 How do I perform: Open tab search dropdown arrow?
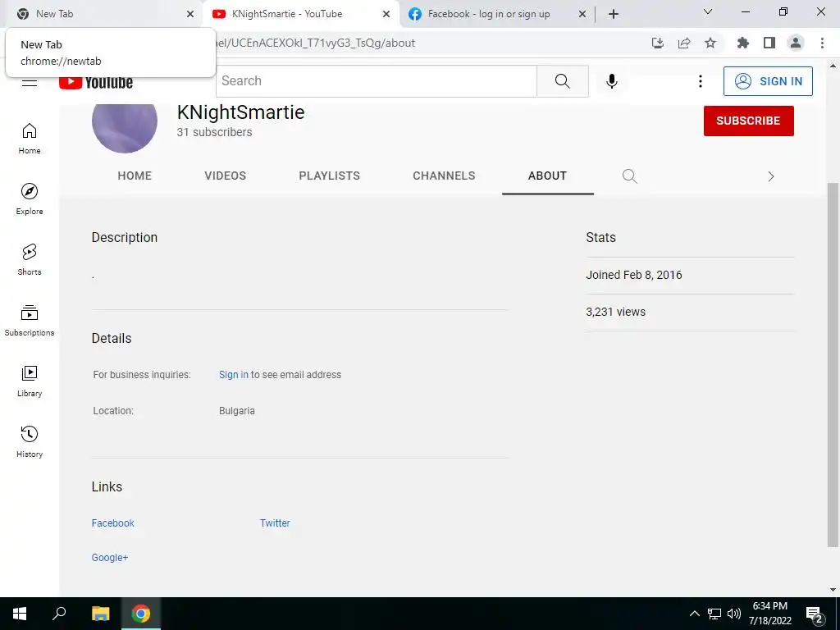(708, 11)
